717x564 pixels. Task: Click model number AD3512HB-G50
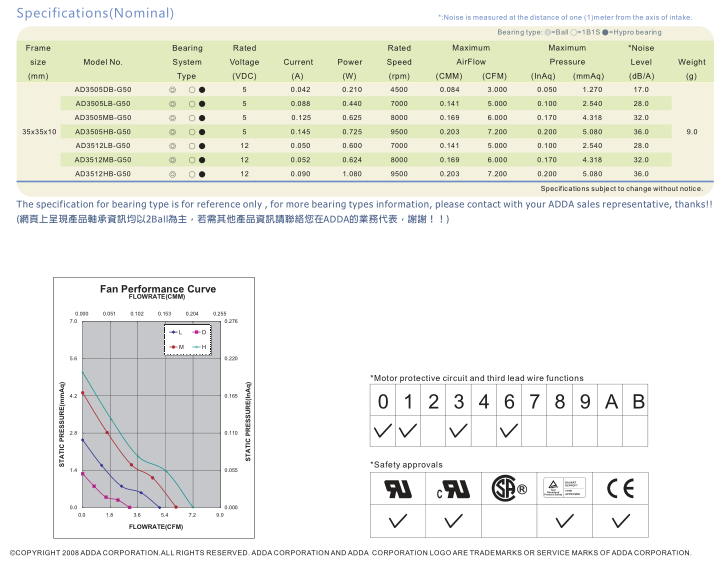(x=103, y=174)
